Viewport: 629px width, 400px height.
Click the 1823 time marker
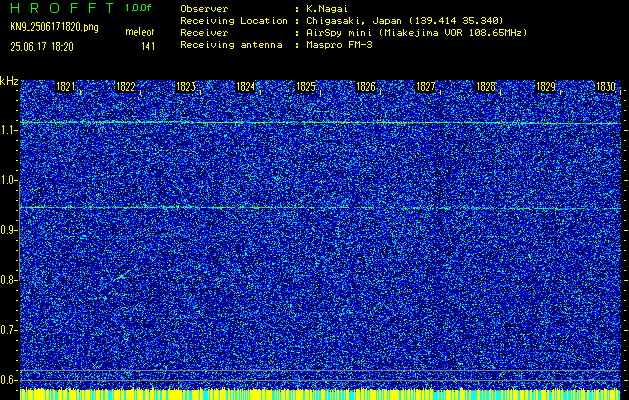(x=185, y=87)
